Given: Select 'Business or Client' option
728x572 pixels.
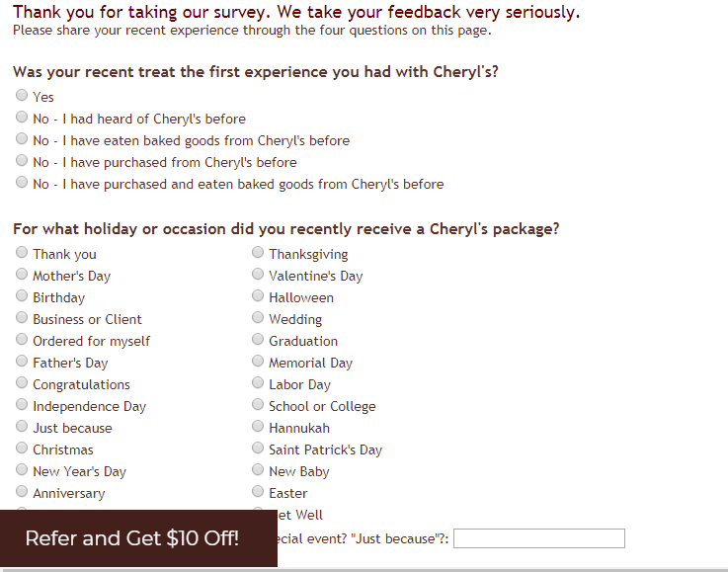Looking at the screenshot, I should (22, 318).
